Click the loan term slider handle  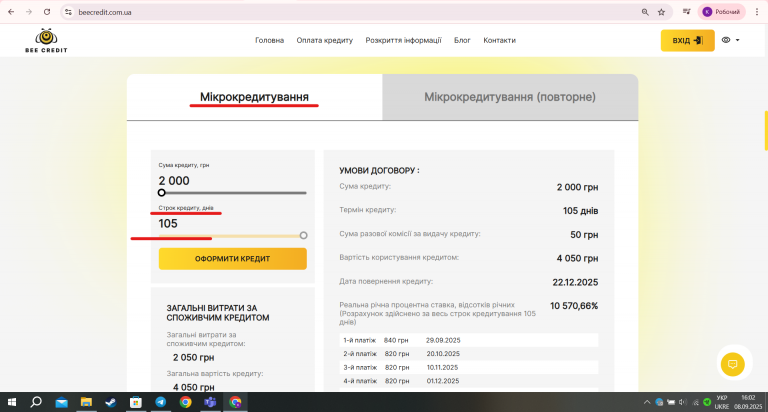[303, 236]
